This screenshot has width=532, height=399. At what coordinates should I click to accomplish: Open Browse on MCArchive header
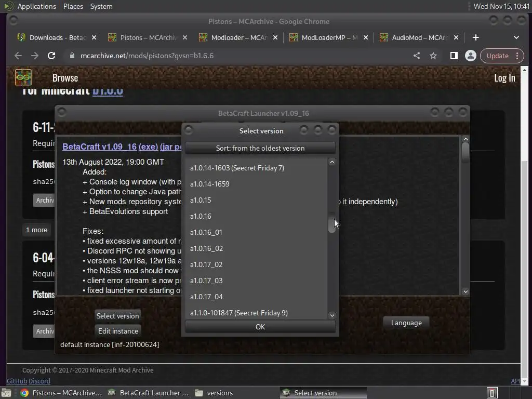(65, 78)
